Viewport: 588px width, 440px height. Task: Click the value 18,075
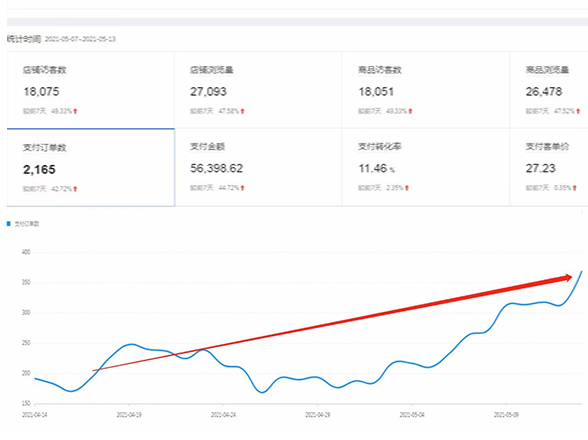point(41,92)
